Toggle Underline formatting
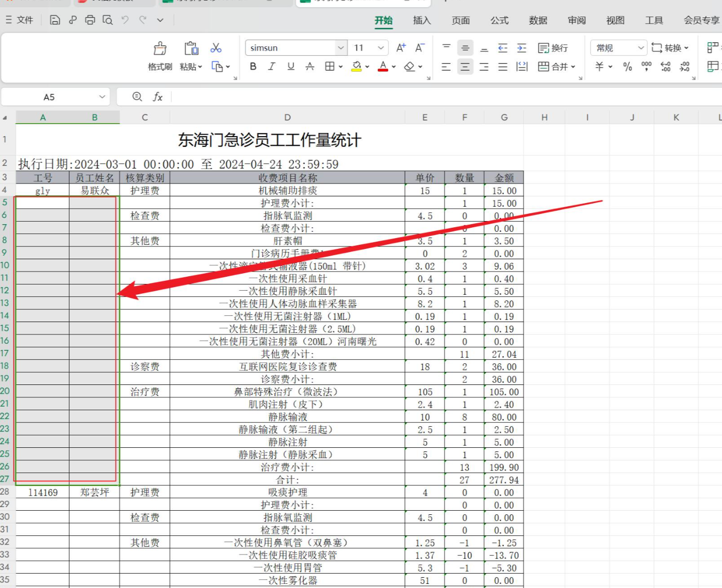Image resolution: width=722 pixels, height=588 pixels. pos(291,66)
